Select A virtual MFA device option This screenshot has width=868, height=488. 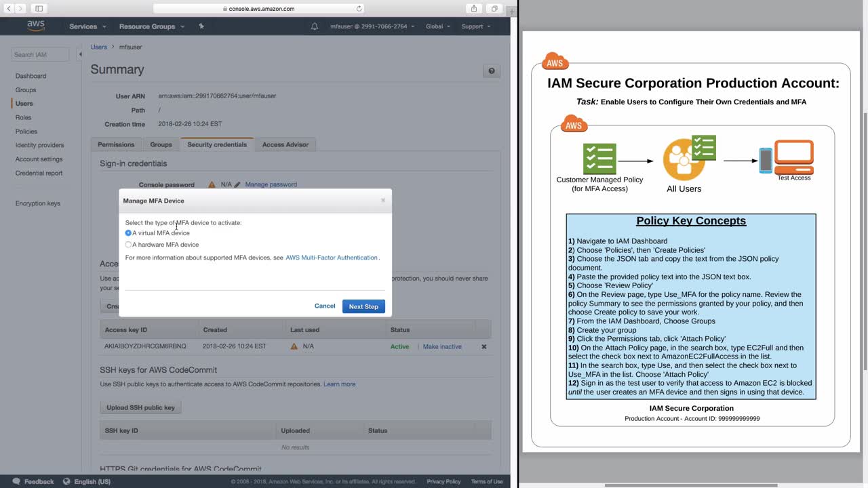click(128, 233)
